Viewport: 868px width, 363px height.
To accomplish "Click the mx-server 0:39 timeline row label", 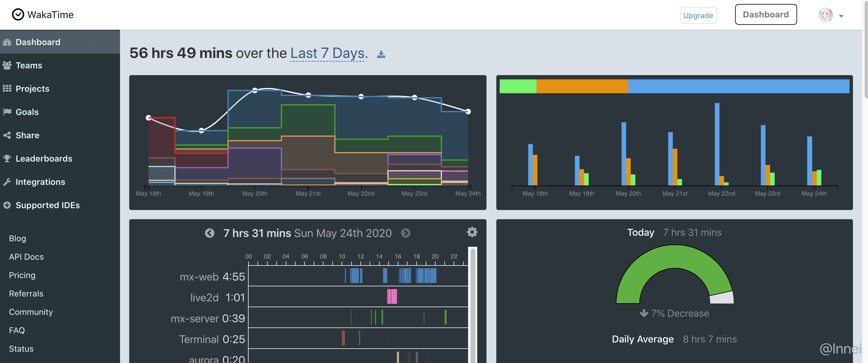I will point(208,319).
